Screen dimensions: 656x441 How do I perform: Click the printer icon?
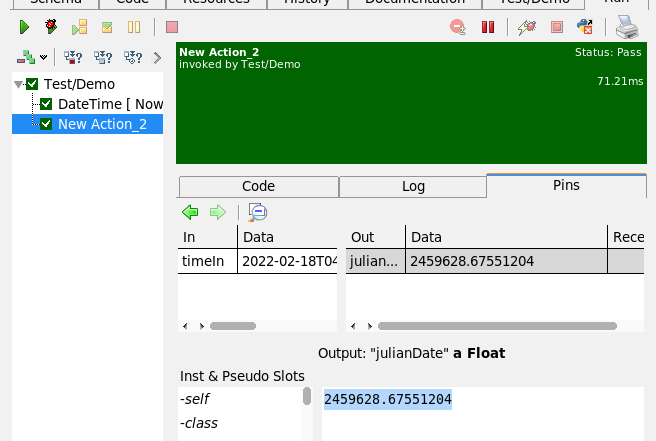pyautogui.click(x=627, y=27)
